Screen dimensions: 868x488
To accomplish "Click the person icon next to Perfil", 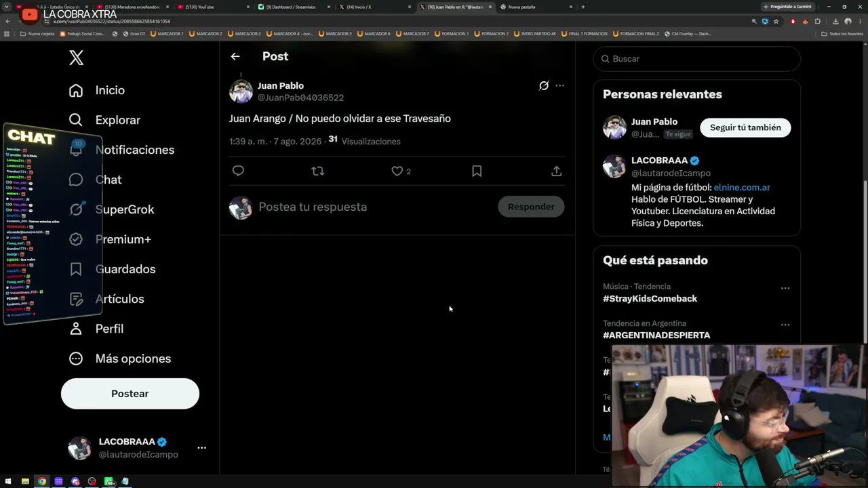I will [x=76, y=329].
